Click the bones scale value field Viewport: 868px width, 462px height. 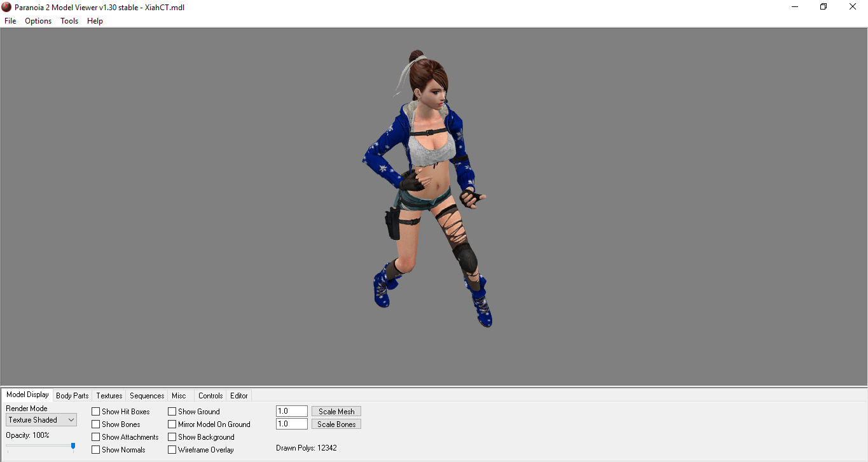[292, 424]
